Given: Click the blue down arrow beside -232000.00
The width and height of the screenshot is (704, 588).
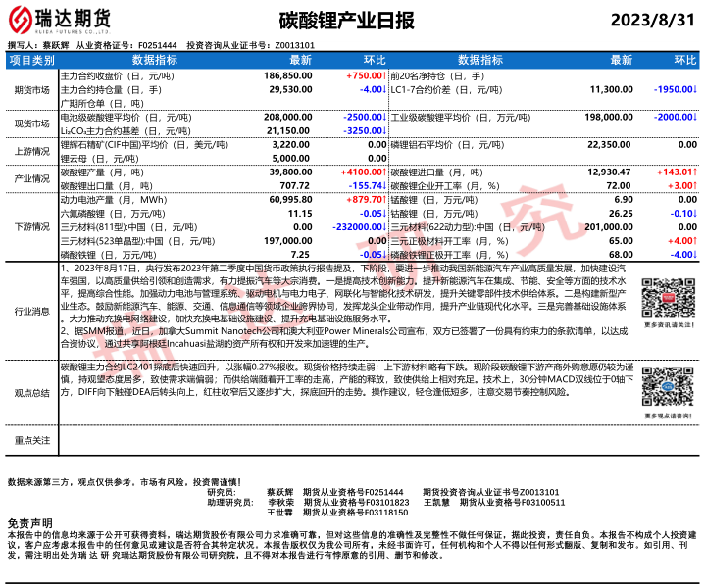Looking at the screenshot, I should (385, 225).
